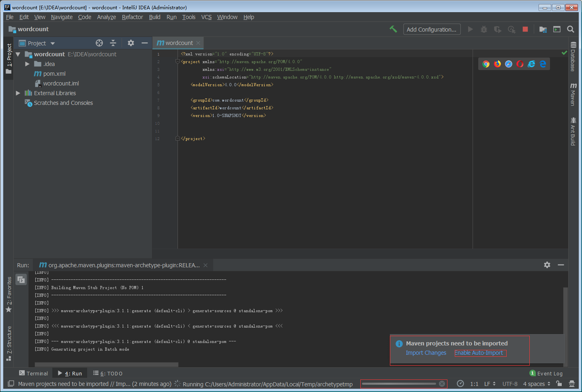Viewport: 582px width, 392px height.
Task: Fold the project XML tag at line 2
Action: [x=178, y=62]
